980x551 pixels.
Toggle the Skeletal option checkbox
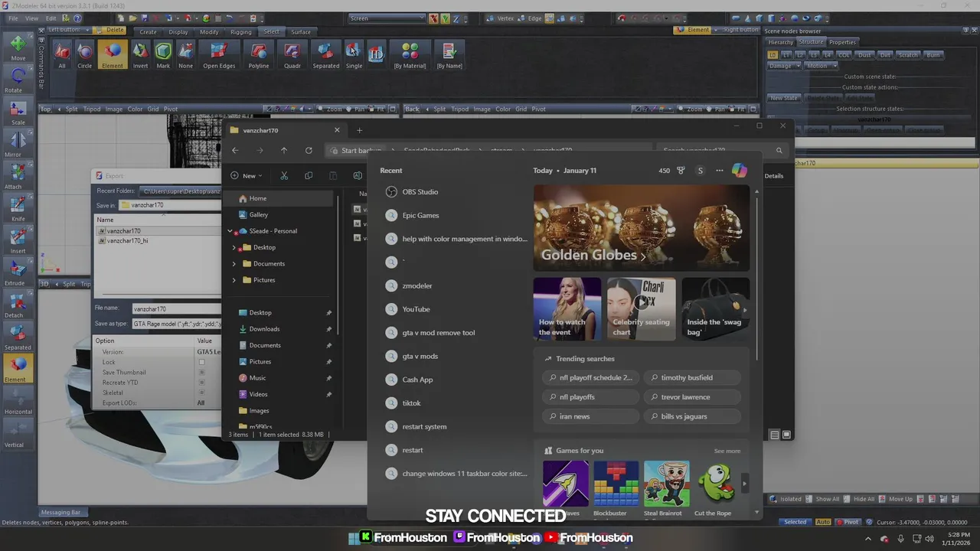click(201, 393)
